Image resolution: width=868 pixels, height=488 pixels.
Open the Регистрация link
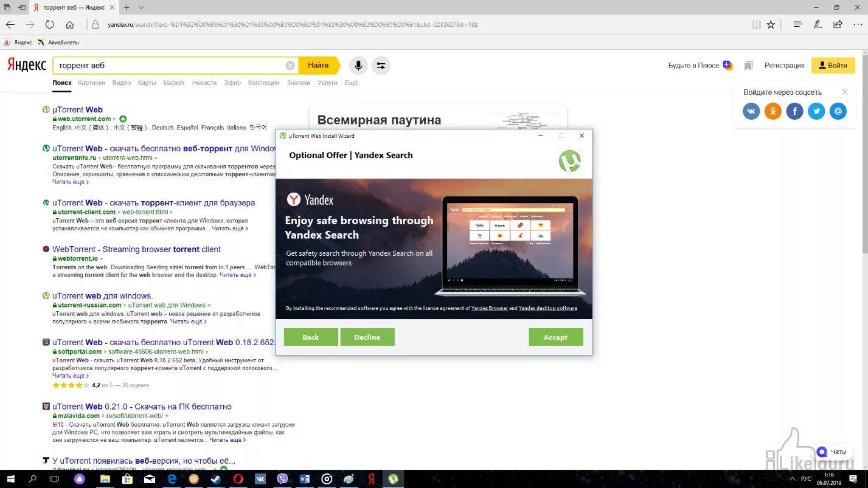pyautogui.click(x=784, y=65)
